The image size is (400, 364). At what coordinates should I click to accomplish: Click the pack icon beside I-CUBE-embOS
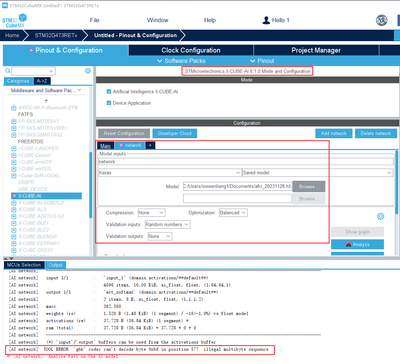[x=14, y=162]
